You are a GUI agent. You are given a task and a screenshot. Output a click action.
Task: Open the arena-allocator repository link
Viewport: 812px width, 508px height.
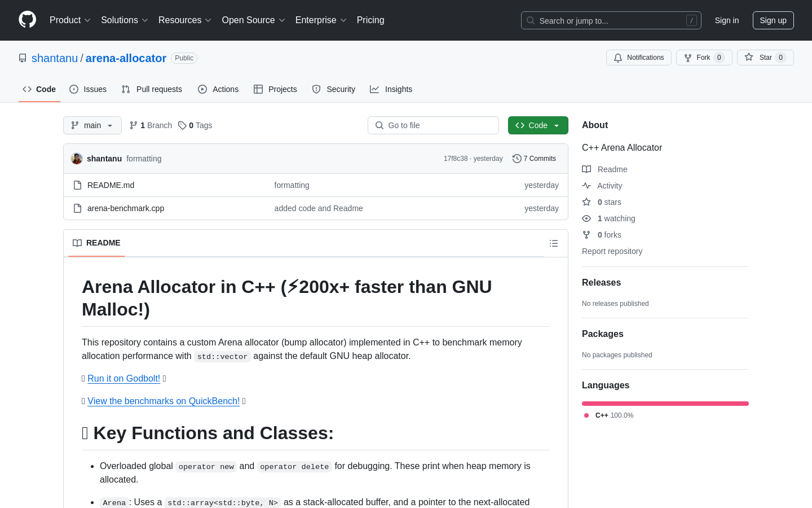coord(126,58)
